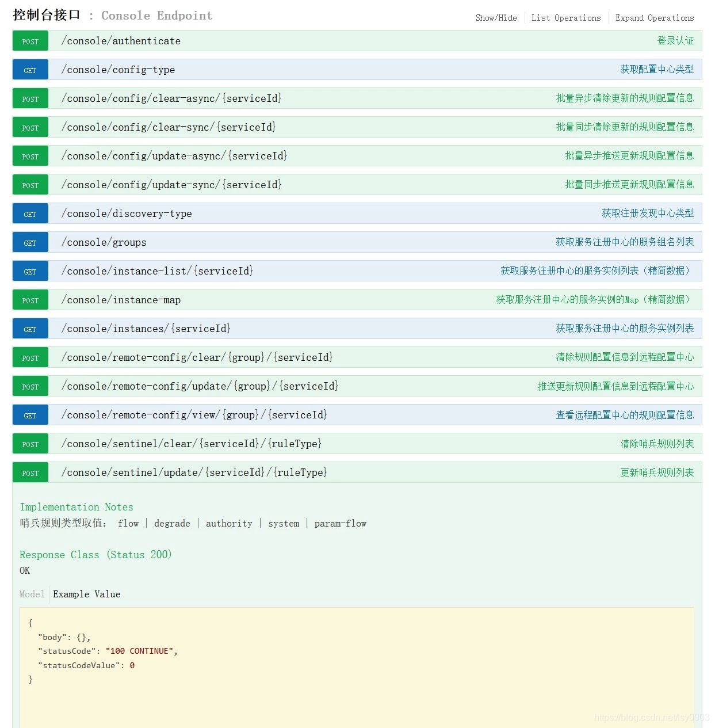Screen dimensions: 715x728
Task: Expand /console/instance-list/{serviceId} operation
Action: tap(157, 271)
